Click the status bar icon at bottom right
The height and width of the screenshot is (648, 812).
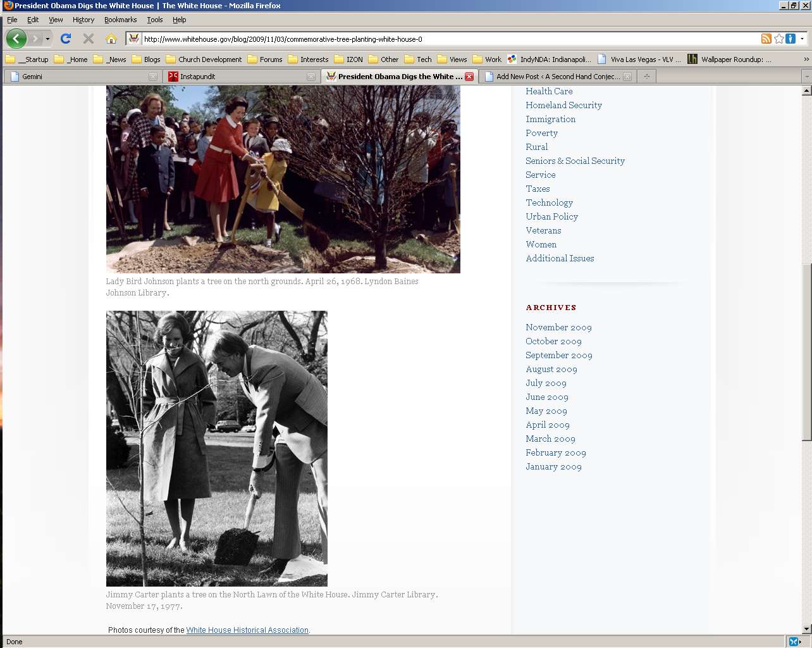794,642
